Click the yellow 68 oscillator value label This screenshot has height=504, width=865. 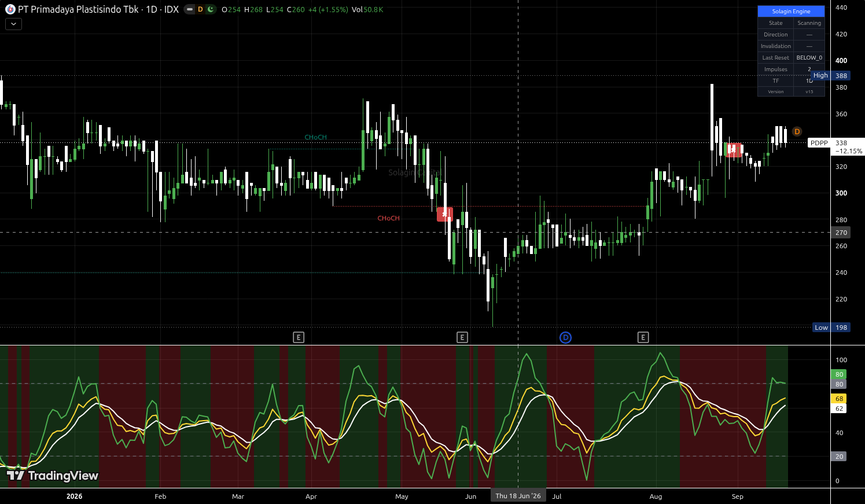point(839,399)
